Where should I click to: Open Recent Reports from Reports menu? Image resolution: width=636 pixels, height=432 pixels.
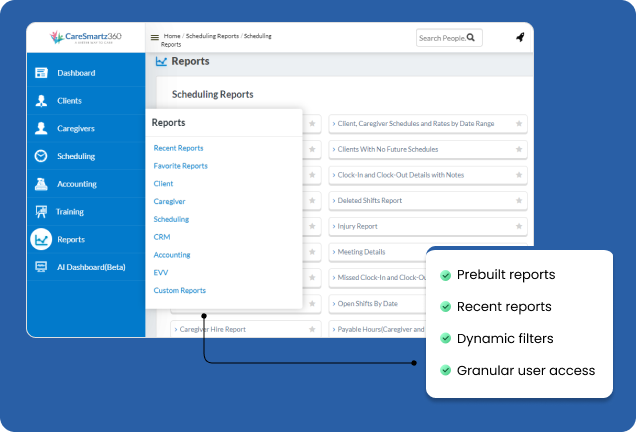pyautogui.click(x=178, y=148)
